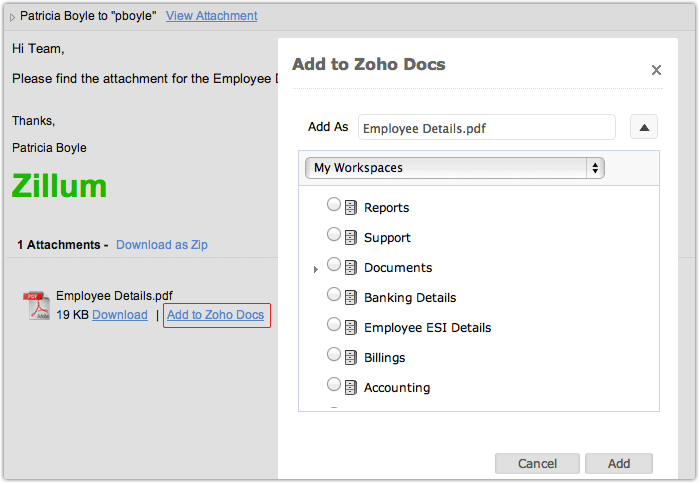Click the View Attachment link
Viewport: 700px width, 484px height.
(x=211, y=16)
